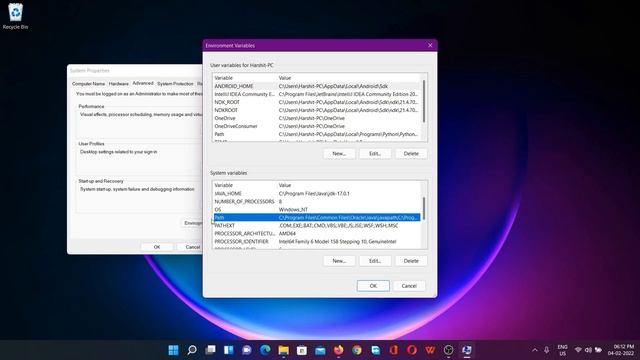Cancel the Environment Variables dialog
Viewport: 640px width, 360px height.
tap(409, 286)
